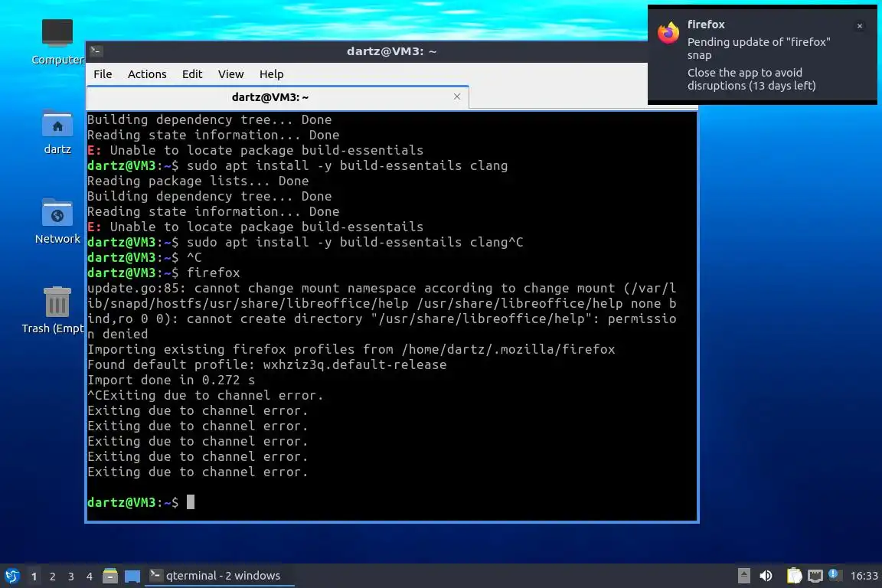Close the dartz@VM3: ~ terminal tab

coord(457,96)
